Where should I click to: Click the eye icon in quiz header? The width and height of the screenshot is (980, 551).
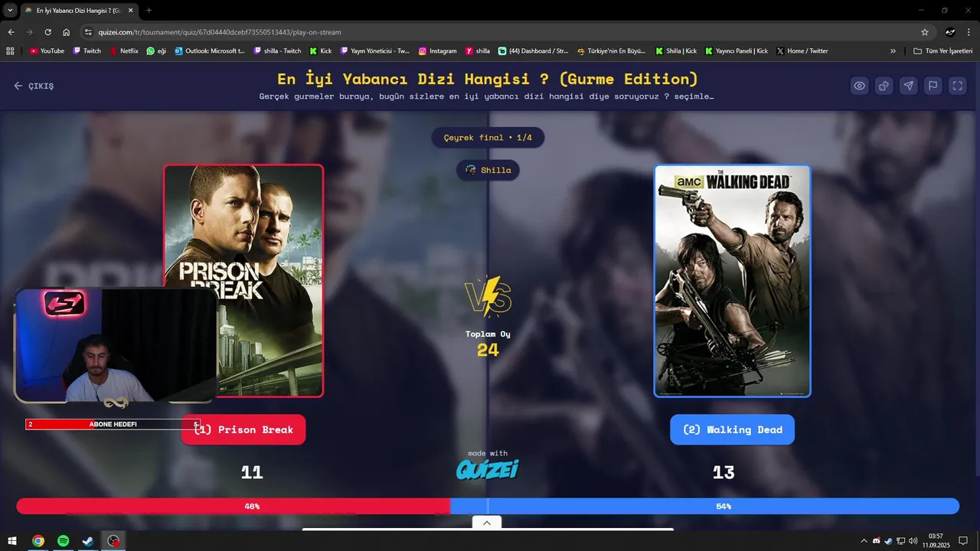pyautogui.click(x=860, y=86)
